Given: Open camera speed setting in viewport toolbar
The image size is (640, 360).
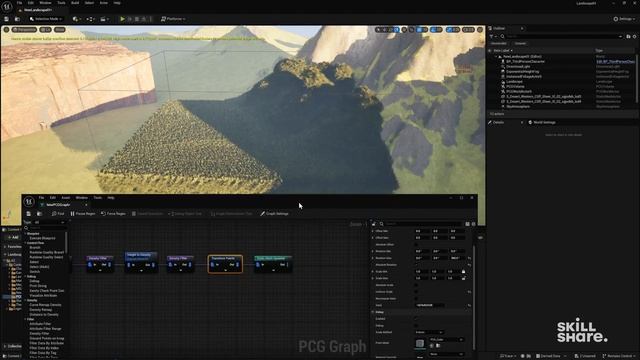Looking at the screenshot, I should (469, 30).
